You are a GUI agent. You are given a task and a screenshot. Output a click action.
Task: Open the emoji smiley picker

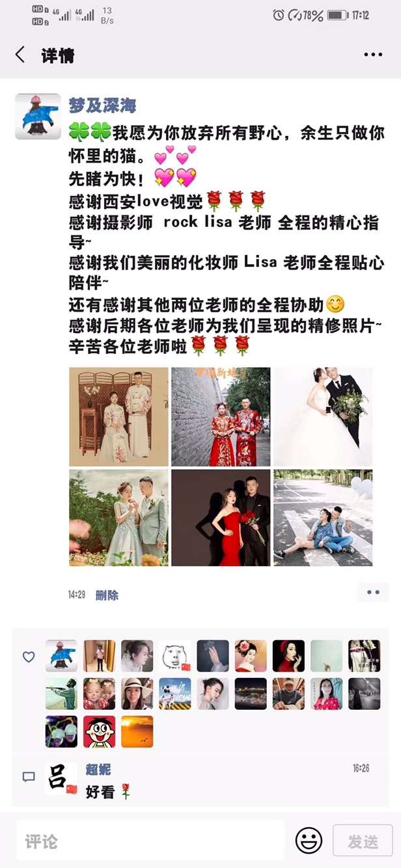309,841
